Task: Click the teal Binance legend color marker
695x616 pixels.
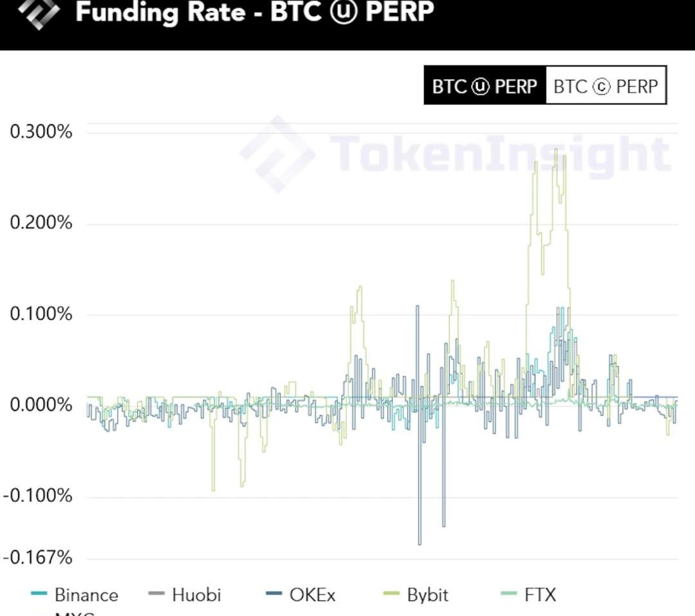Action: [39, 595]
